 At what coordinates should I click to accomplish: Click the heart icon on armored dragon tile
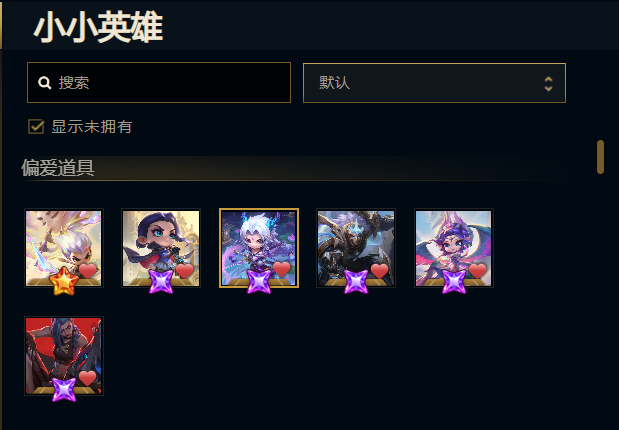point(379,271)
